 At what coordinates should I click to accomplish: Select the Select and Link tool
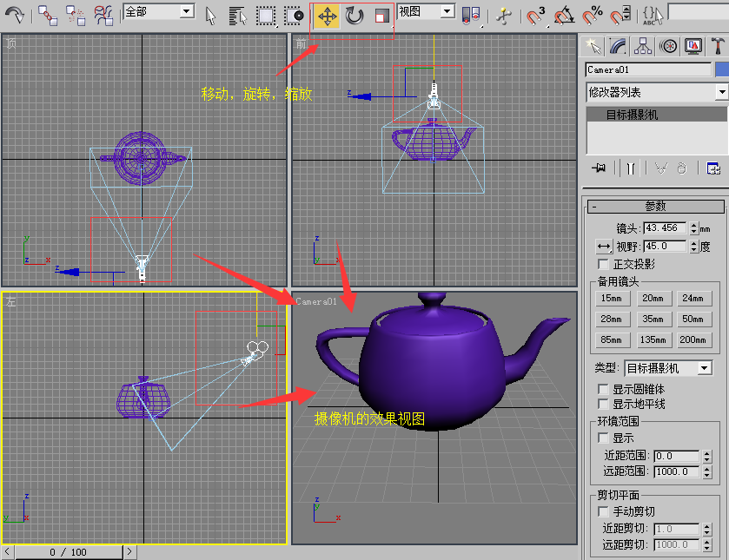point(48,16)
